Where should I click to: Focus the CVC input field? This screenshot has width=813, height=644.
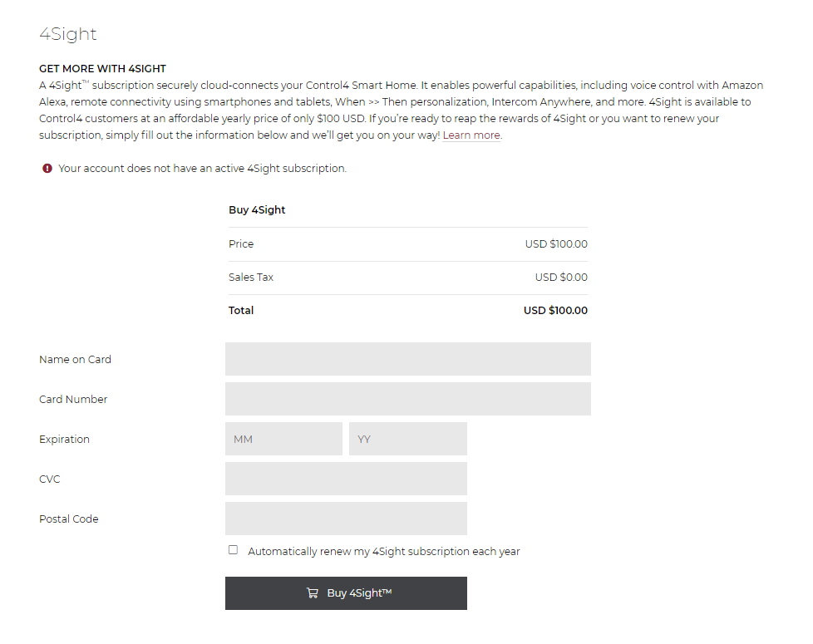click(346, 479)
